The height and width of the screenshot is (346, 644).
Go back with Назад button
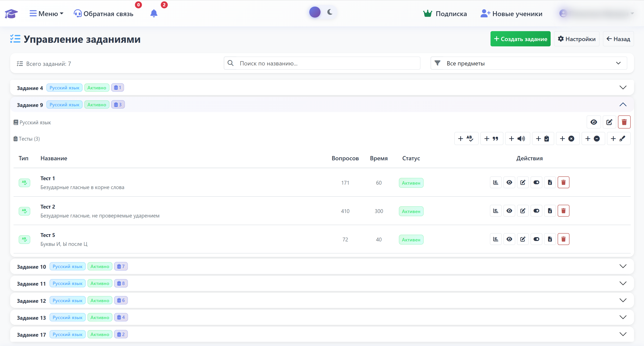coord(618,39)
